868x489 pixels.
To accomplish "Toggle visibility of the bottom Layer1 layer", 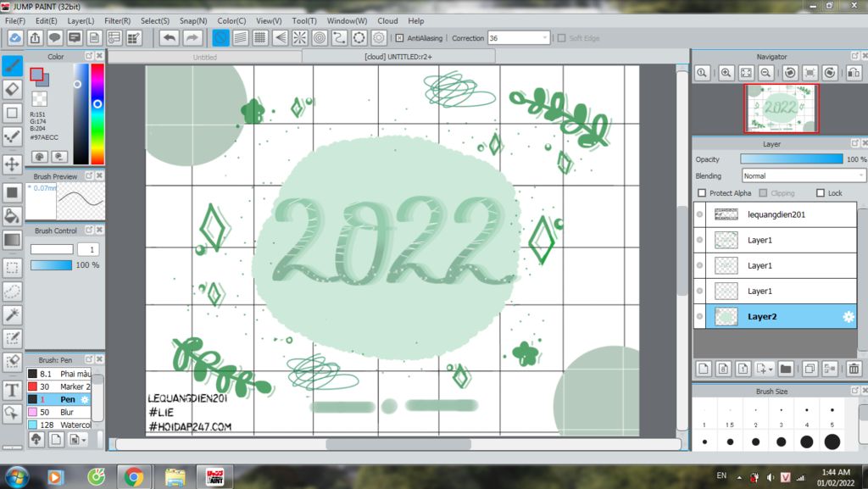I will (x=699, y=291).
